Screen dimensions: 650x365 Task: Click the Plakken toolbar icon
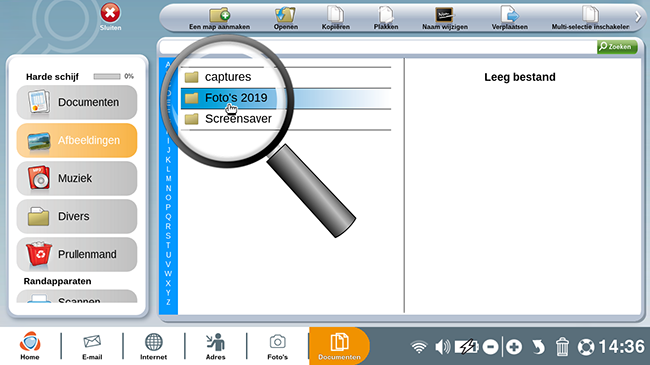(386, 15)
